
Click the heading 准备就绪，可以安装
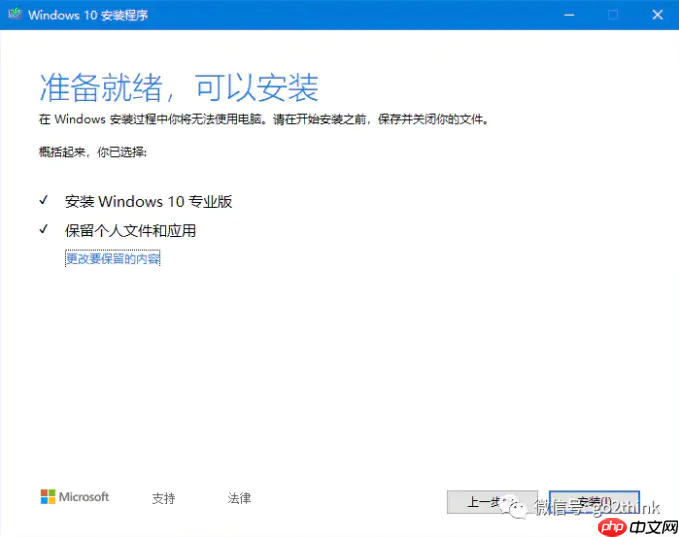pos(179,87)
